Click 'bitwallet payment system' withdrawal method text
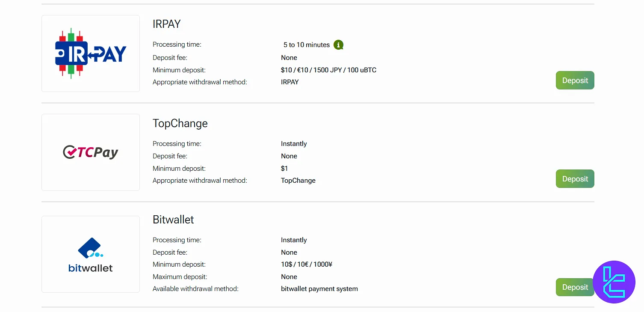644x312 pixels. 319,289
